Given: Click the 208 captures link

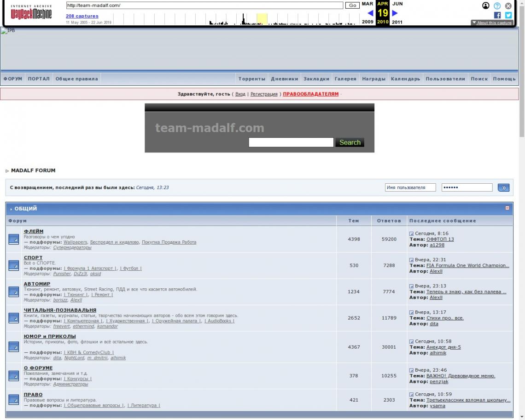Looking at the screenshot, I should tap(82, 16).
